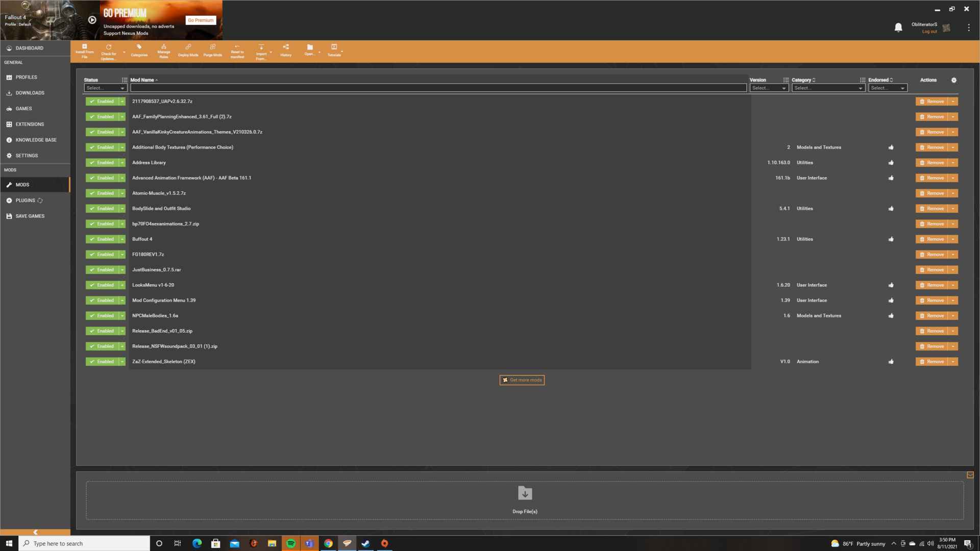Click envelope icon above drop zone
The height and width of the screenshot is (551, 980).
coord(970,475)
